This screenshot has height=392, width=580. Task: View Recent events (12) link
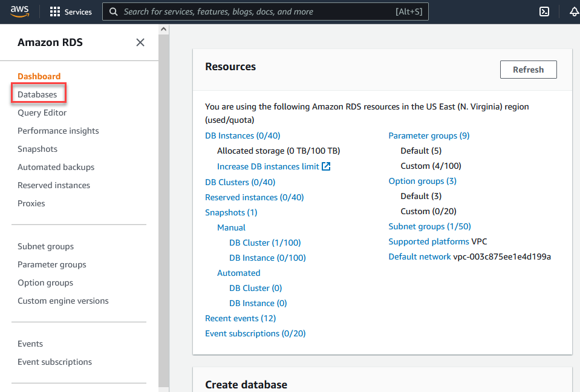241,318
